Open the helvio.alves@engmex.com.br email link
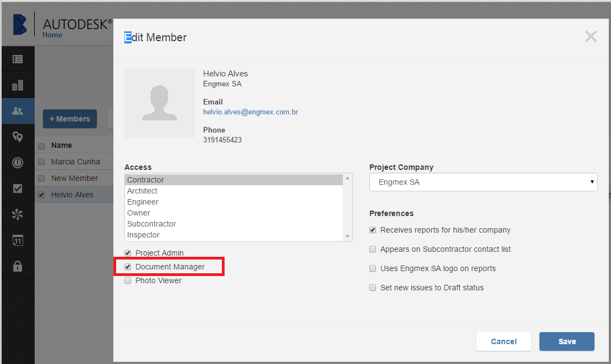 pos(250,112)
